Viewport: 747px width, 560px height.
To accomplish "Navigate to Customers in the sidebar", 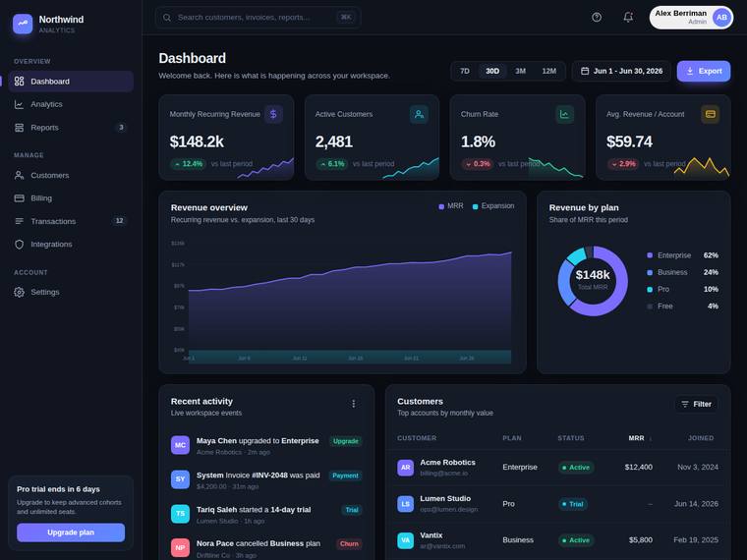I will pyautogui.click(x=71, y=175).
